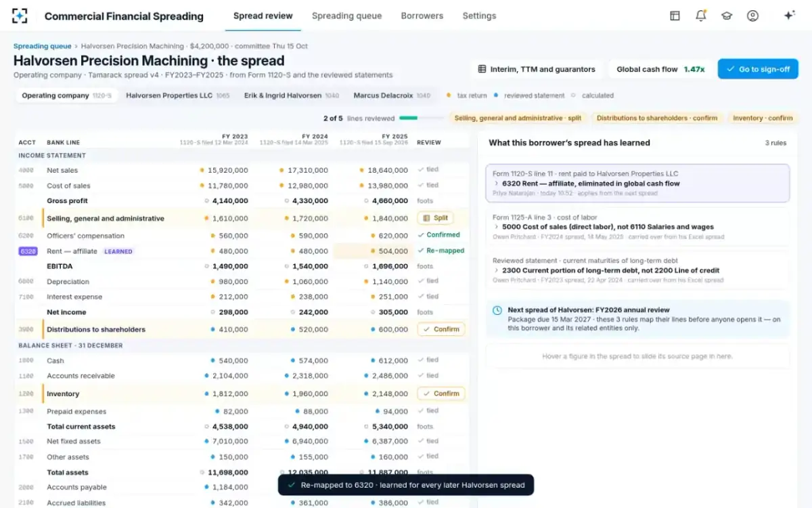The width and height of the screenshot is (812, 508).
Task: Click the Net sales FY 2024 value 17,310,000
Action: [308, 170]
